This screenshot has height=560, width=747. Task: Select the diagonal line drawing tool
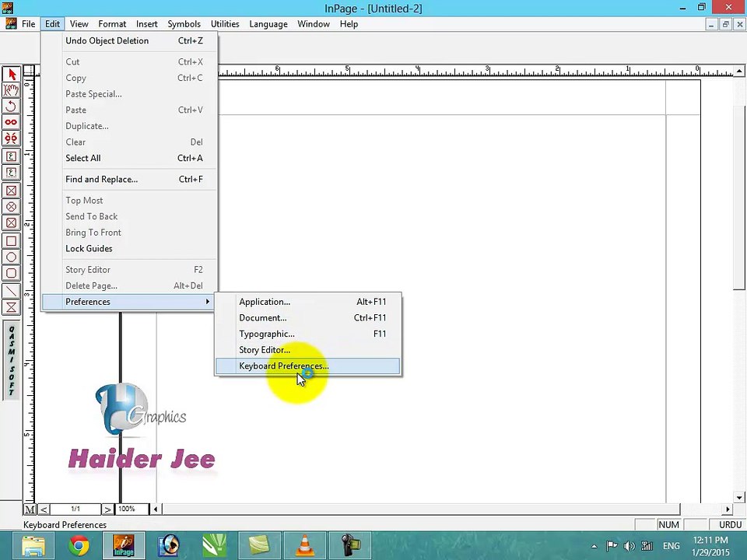coord(11,291)
